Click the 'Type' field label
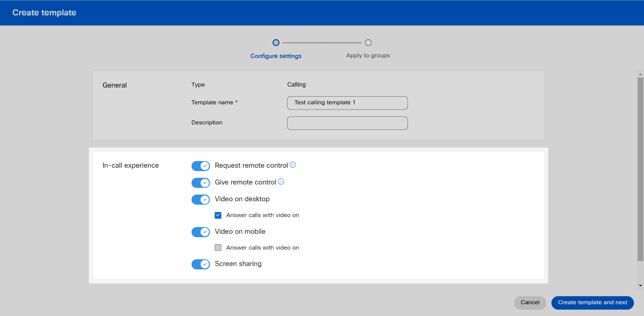Viewport: 644px width, 316px height. pyautogui.click(x=198, y=85)
